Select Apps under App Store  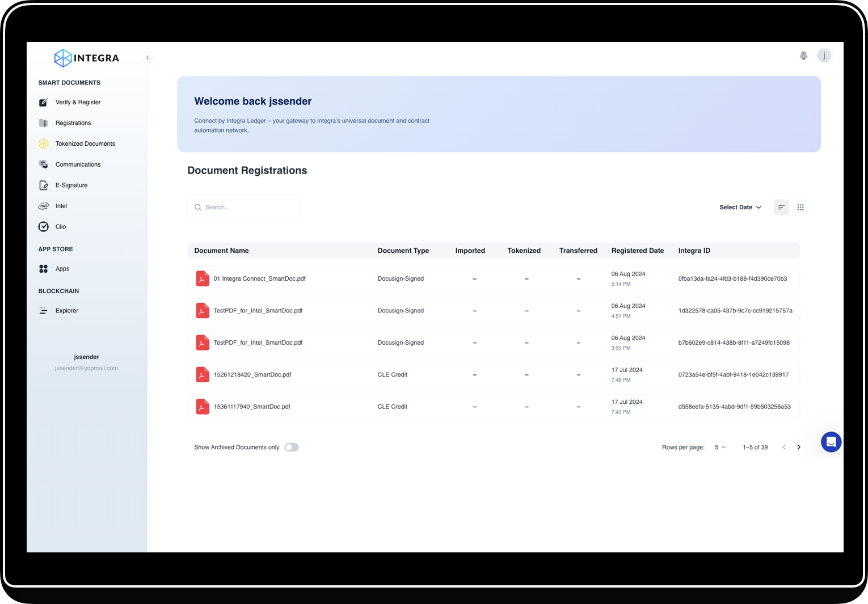tap(62, 268)
